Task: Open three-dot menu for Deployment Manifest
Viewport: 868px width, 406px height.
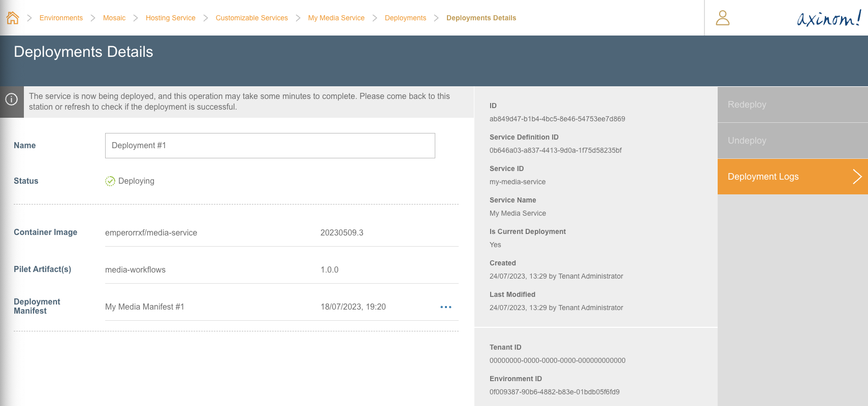Action: click(x=445, y=307)
